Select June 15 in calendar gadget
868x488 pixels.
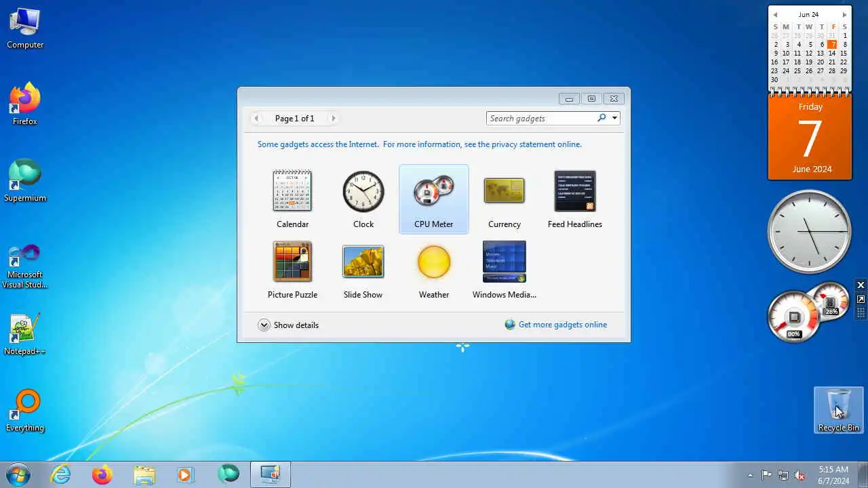click(844, 53)
